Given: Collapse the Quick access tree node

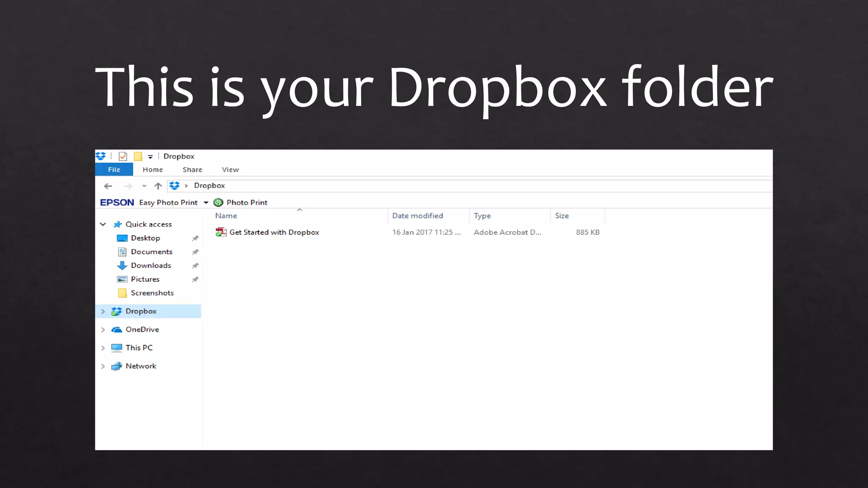Looking at the screenshot, I should (103, 224).
